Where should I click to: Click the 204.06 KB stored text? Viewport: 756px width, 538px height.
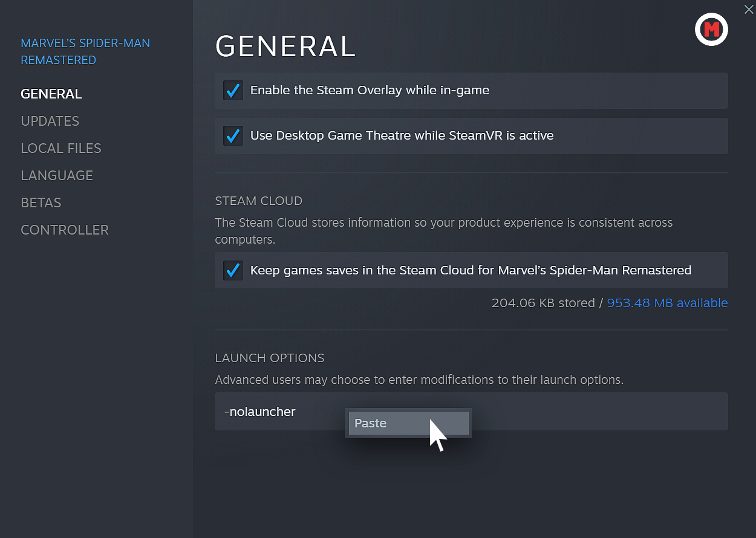[543, 303]
